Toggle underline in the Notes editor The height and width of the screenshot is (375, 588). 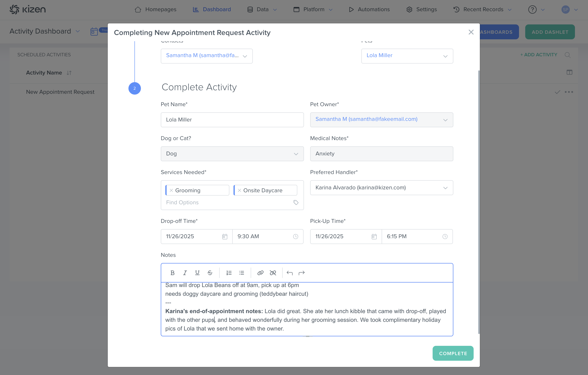(197, 273)
